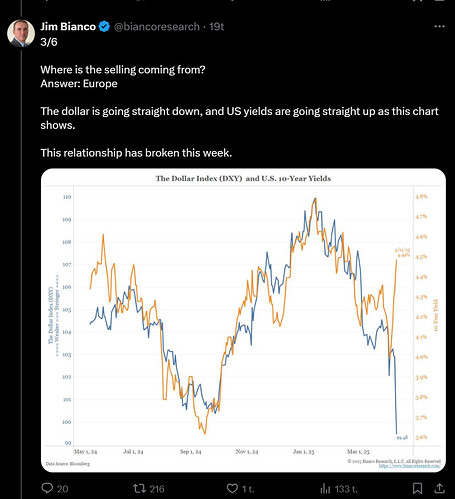Click the reply speech bubble icon
The height and width of the screenshot is (499, 455).
pyautogui.click(x=47, y=488)
